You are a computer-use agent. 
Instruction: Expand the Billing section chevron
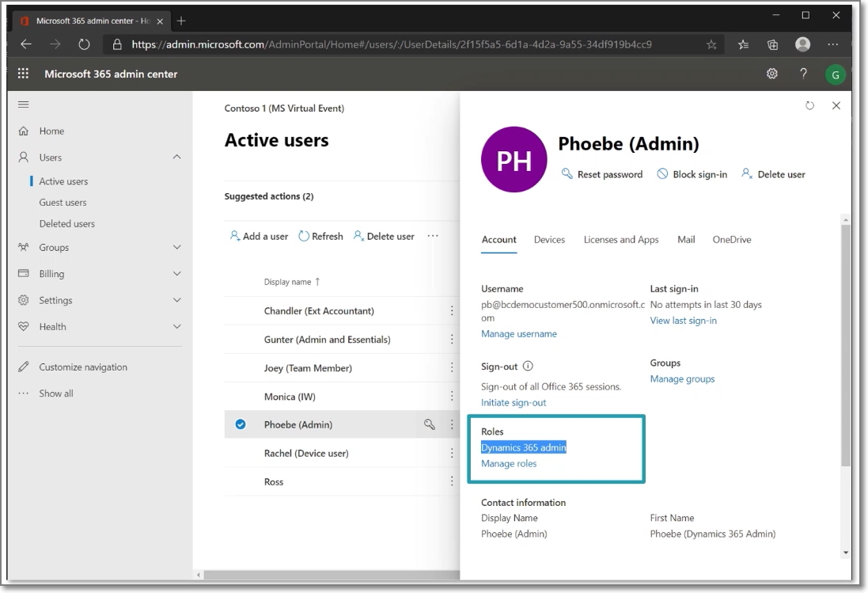coord(176,273)
